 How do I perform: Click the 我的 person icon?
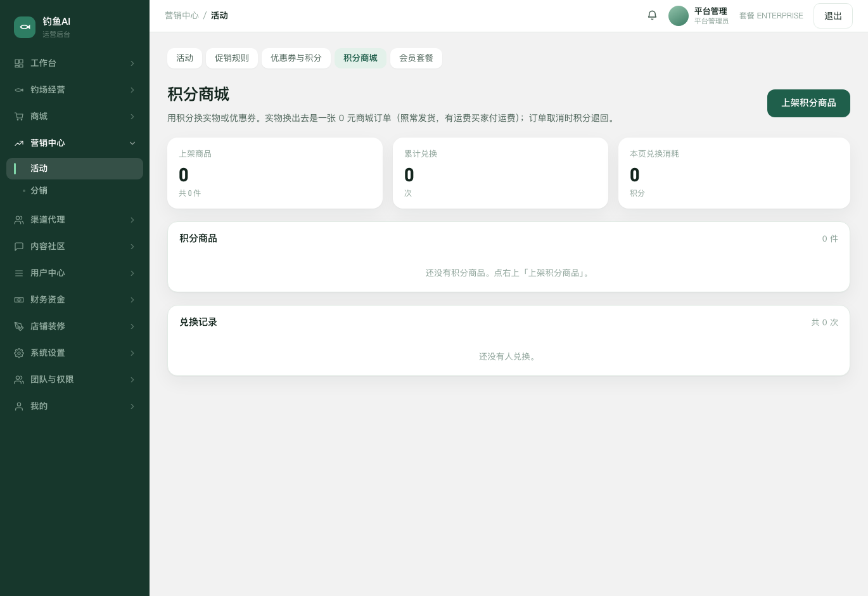click(19, 406)
